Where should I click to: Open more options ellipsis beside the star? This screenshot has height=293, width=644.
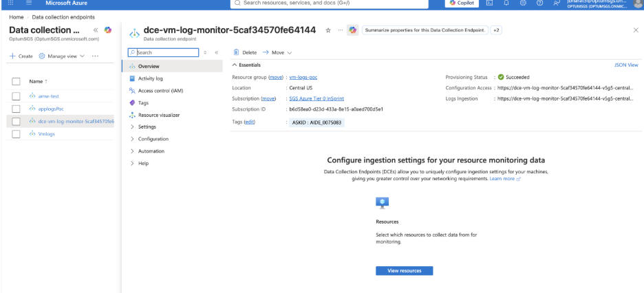(340, 30)
